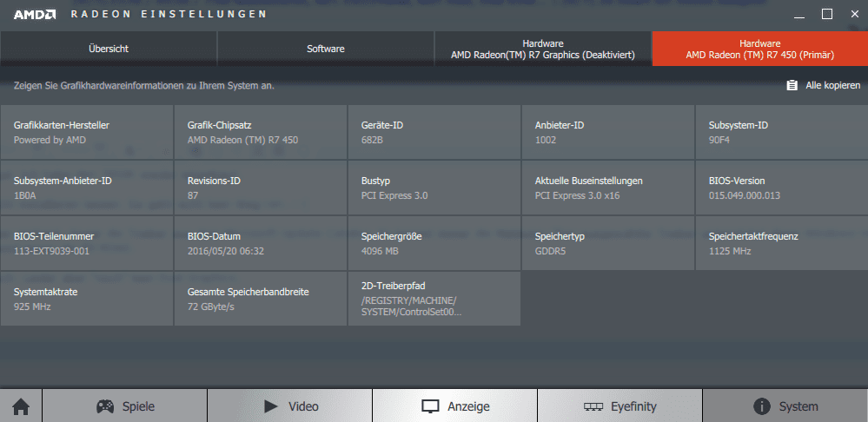868x422 pixels.
Task: Click the Geräte-ID value 682B
Action: [373, 141]
